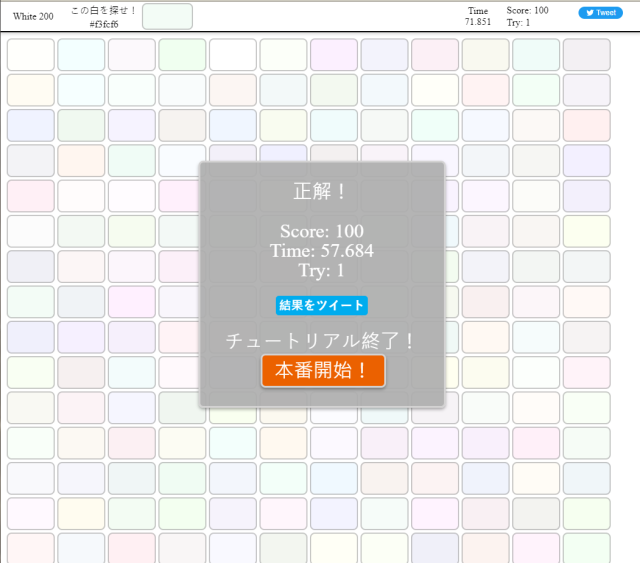
Task: Click the target color sample beside #f3fcf6
Action: coord(167,16)
